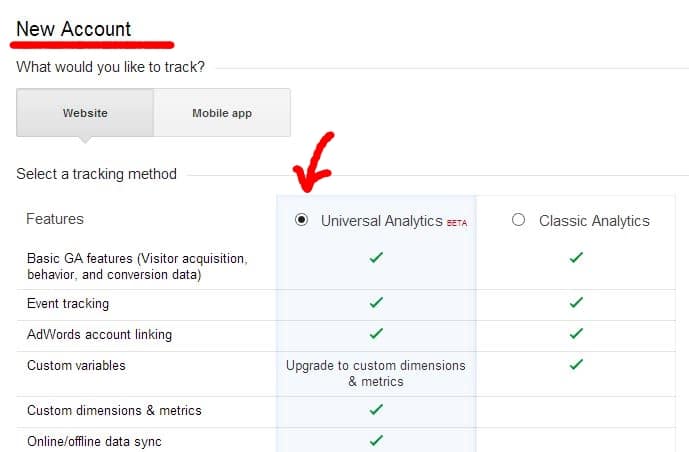Click checkmark for Online/offline data sync
The height and width of the screenshot is (452, 689).
(376, 440)
